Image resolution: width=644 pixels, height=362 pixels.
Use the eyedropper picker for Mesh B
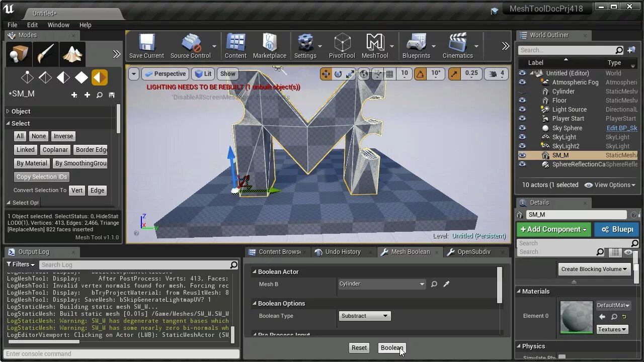tap(446, 284)
